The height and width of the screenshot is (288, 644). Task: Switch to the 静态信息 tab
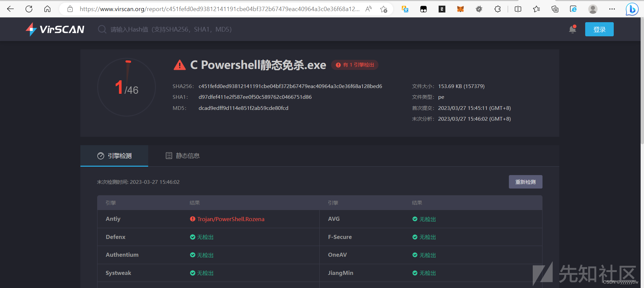tap(183, 156)
